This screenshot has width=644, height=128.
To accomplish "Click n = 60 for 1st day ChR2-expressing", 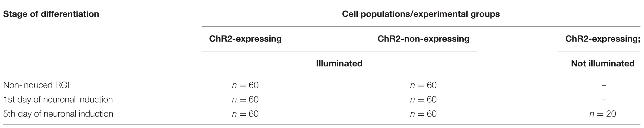I will click(245, 99).
